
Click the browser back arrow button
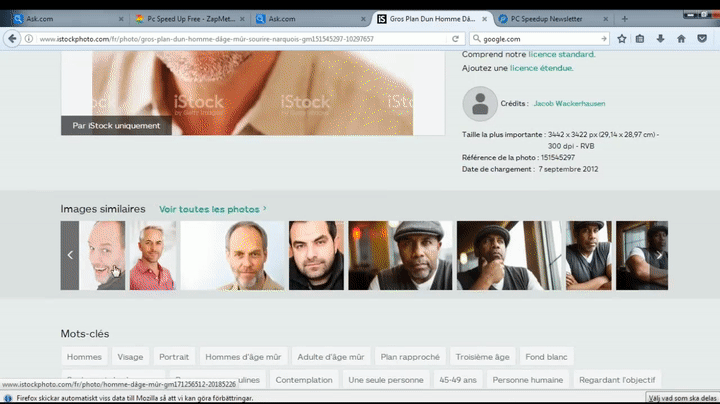13,38
